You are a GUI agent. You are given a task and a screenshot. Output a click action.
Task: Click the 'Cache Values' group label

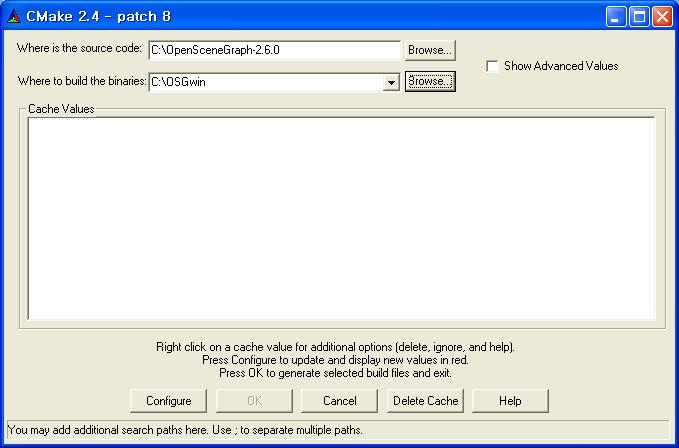(x=61, y=109)
